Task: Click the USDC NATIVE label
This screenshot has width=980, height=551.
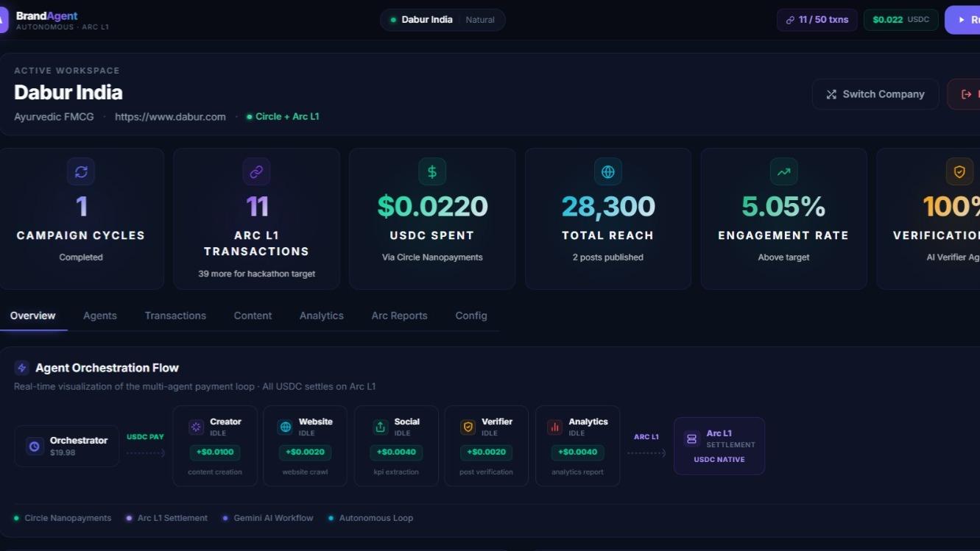Action: tap(719, 460)
